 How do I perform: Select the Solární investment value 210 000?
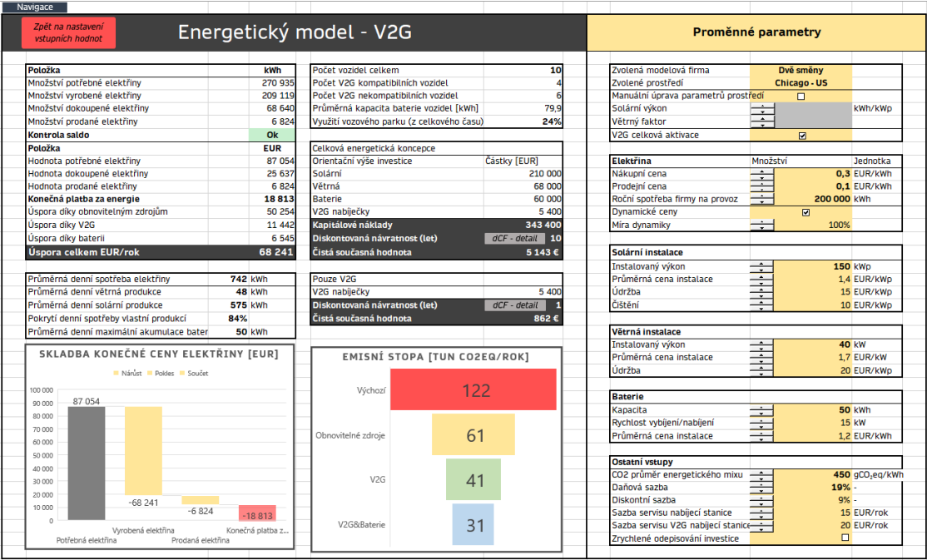coord(545,173)
